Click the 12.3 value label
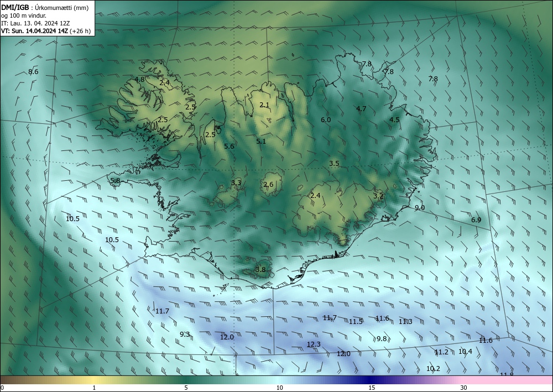Screen dimensions: 553x392 pyautogui.click(x=314, y=344)
